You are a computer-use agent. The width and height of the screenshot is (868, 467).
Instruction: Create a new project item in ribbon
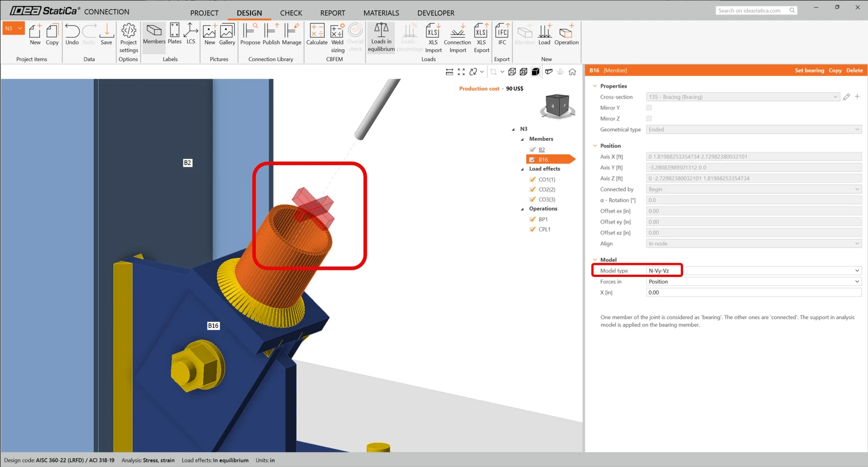click(x=35, y=35)
